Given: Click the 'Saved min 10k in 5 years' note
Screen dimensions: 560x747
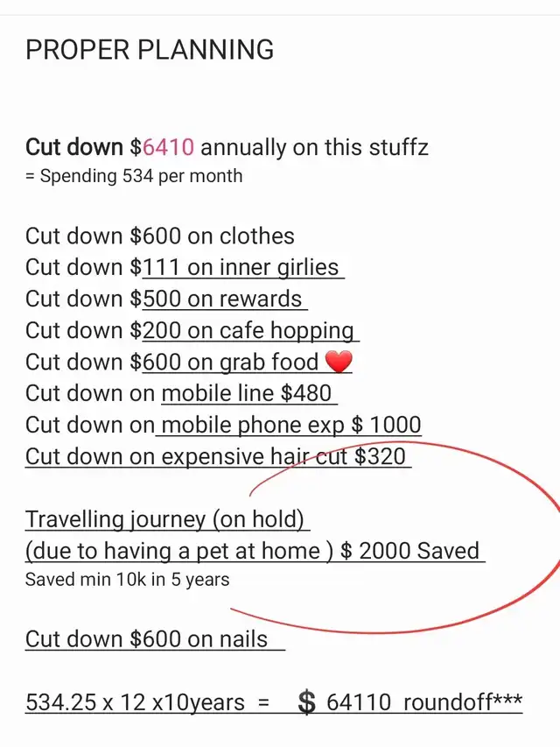Looking at the screenshot, I should 127,579.
